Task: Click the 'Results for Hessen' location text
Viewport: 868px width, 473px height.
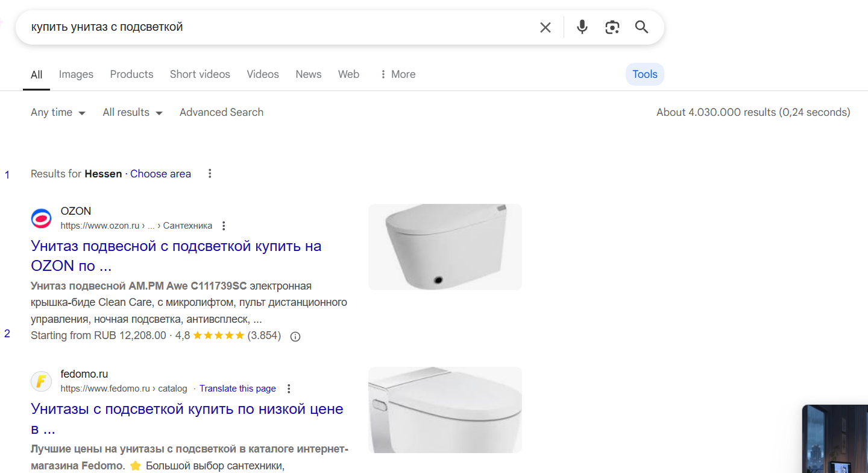Action: pyautogui.click(x=77, y=174)
